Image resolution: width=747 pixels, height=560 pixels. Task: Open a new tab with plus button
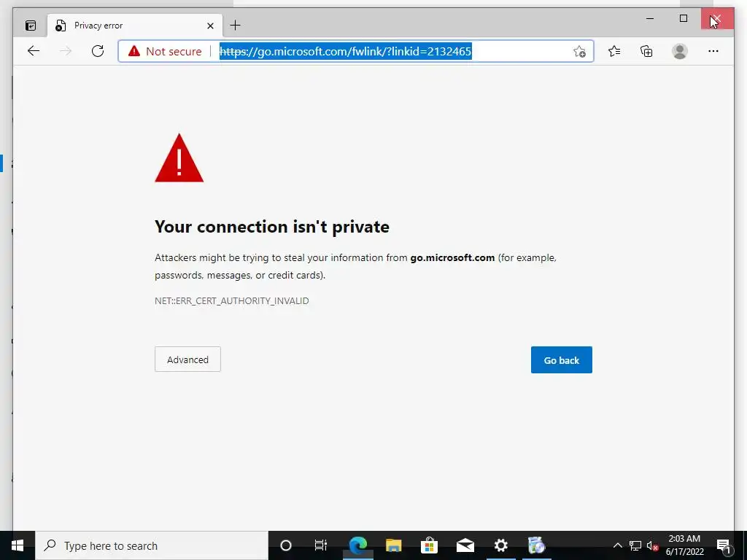point(236,26)
